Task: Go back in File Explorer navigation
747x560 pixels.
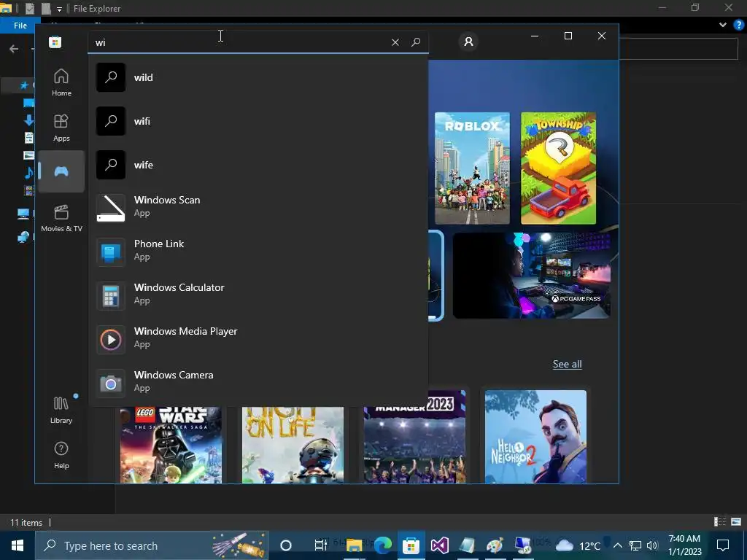Action: point(14,49)
